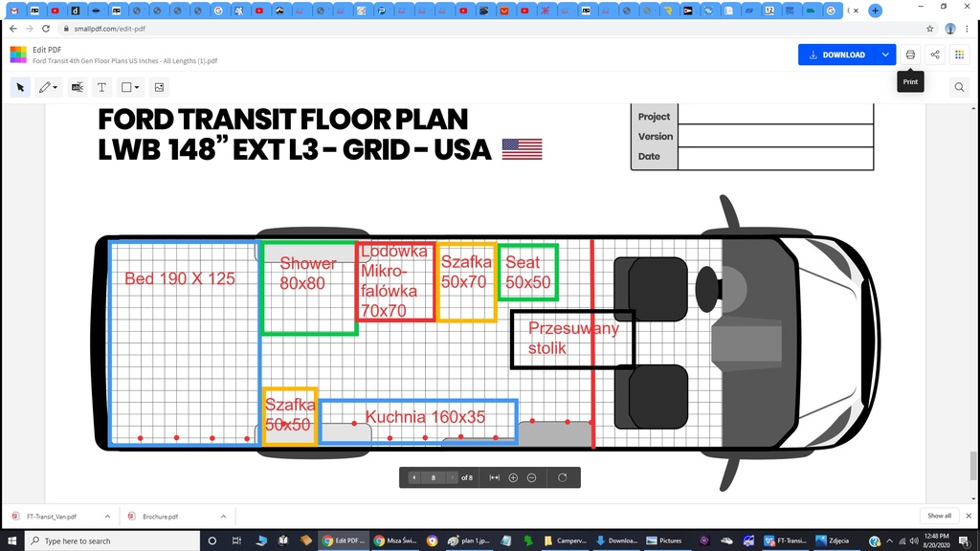Click the browser forward arrow
This screenshot has width=980, height=551.
point(30,29)
